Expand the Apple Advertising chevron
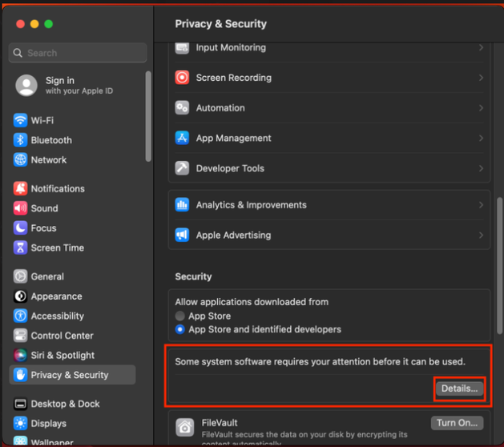Viewport: 504px width, 447px height. tap(481, 236)
